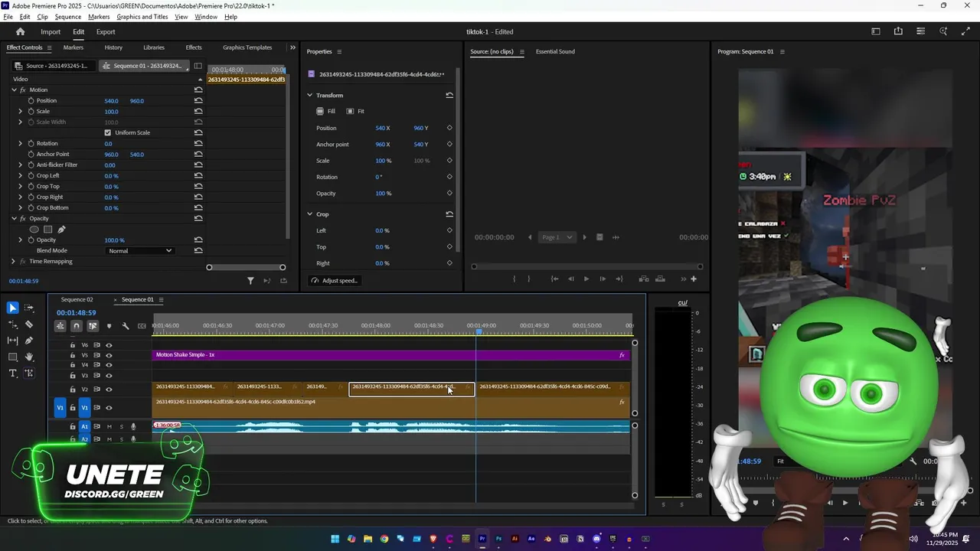Switch to the Sequence 02 timeline tab
Screen dimensions: 980x551
point(77,299)
